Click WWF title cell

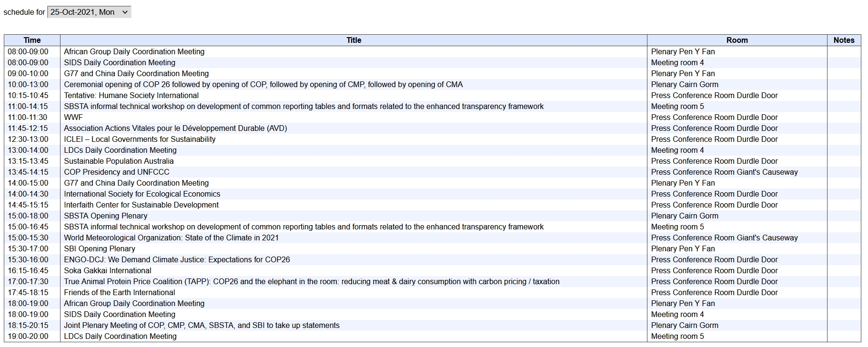(x=73, y=117)
